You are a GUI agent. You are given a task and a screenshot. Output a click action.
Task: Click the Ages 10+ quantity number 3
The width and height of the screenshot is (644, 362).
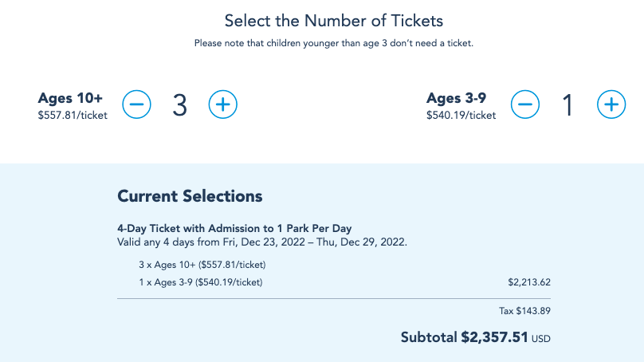[x=180, y=105]
